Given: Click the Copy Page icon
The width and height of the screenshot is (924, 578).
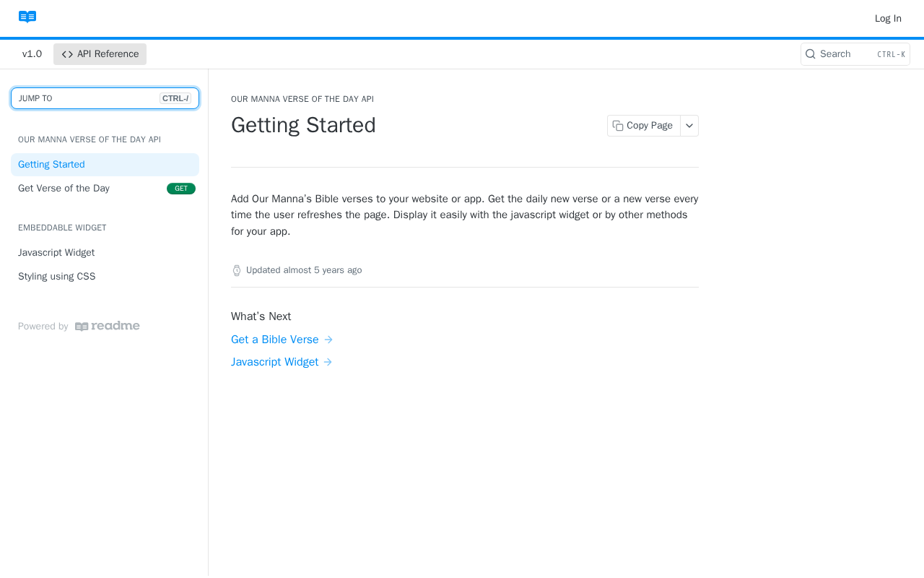Looking at the screenshot, I should pyautogui.click(x=618, y=126).
